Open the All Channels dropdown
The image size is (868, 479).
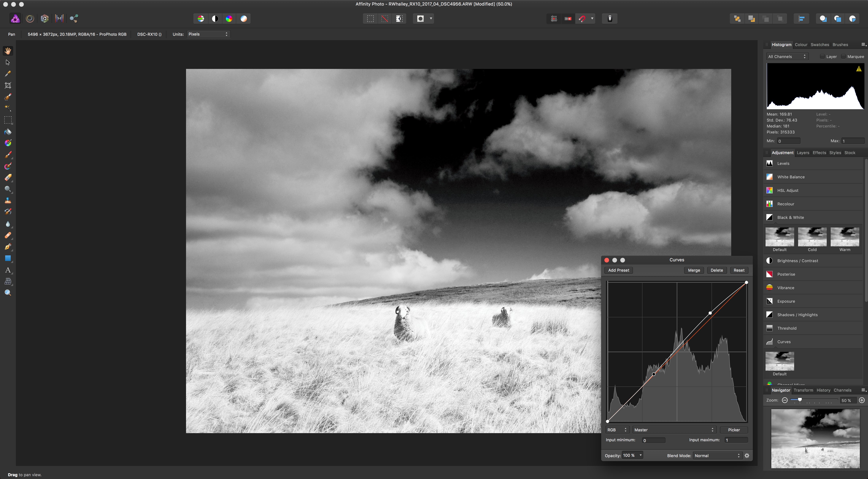[x=787, y=57]
